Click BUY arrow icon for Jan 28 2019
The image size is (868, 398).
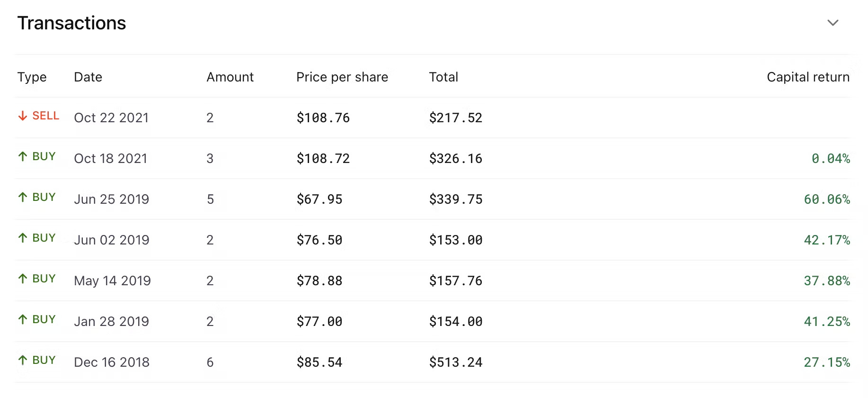[x=23, y=319]
